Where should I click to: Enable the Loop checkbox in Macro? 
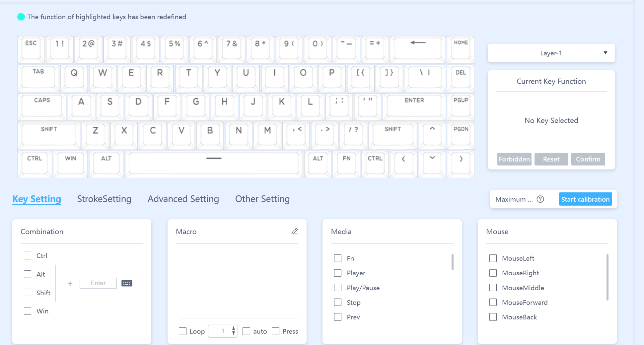(182, 331)
